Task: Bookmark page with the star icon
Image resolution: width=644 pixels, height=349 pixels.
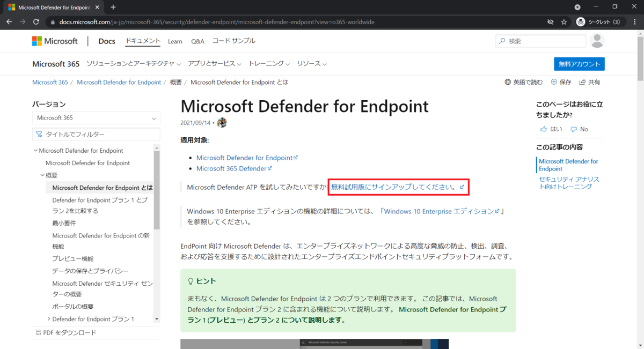Action: pos(564,22)
